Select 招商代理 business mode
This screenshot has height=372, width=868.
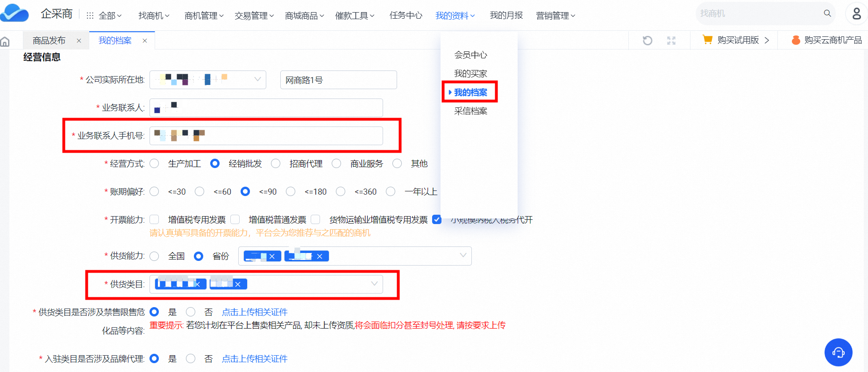click(x=276, y=163)
